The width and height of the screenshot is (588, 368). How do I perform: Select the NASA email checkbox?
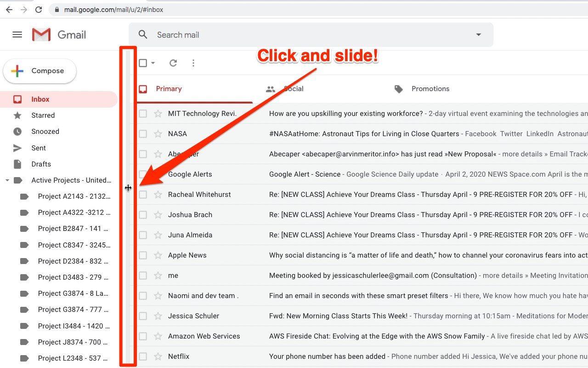143,134
